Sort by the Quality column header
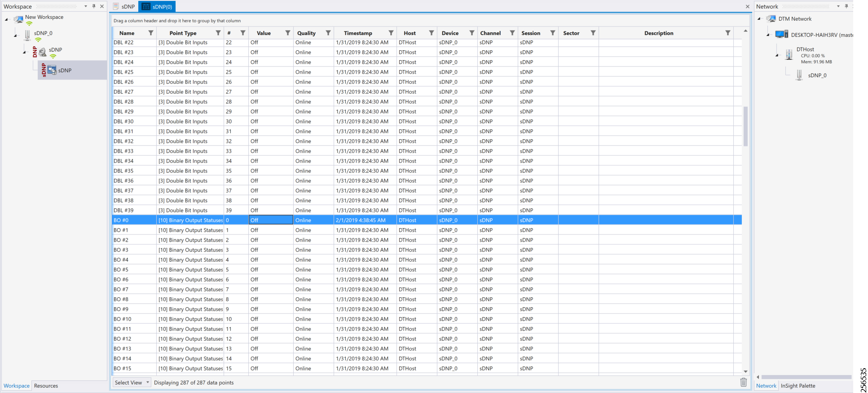868x393 pixels. coord(306,33)
